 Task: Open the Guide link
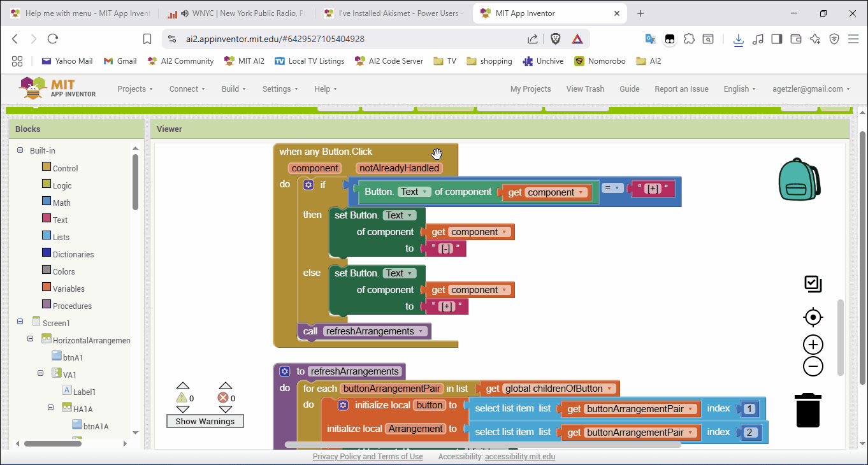click(x=630, y=89)
